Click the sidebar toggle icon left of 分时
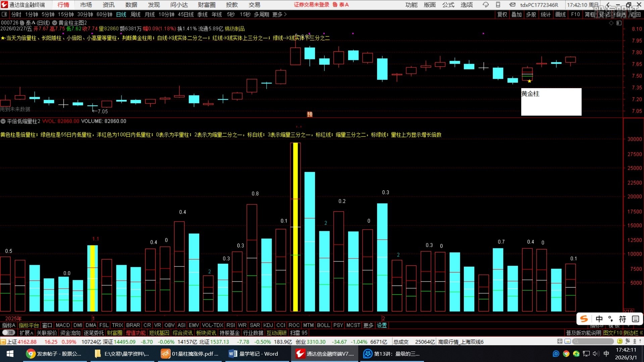 point(4,14)
